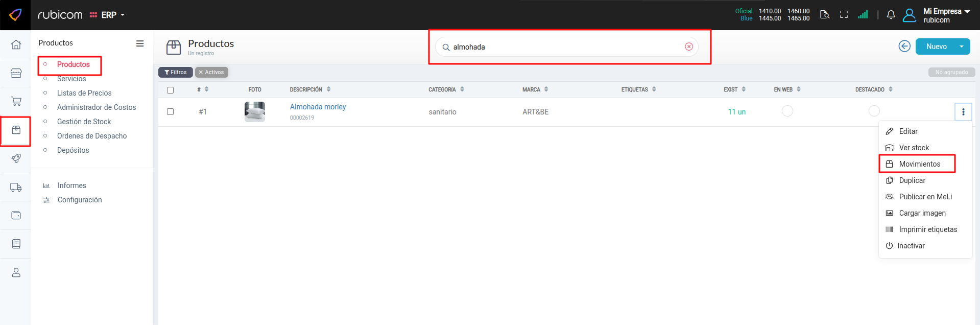Click the shopping cart sidebar icon

pyautogui.click(x=16, y=101)
